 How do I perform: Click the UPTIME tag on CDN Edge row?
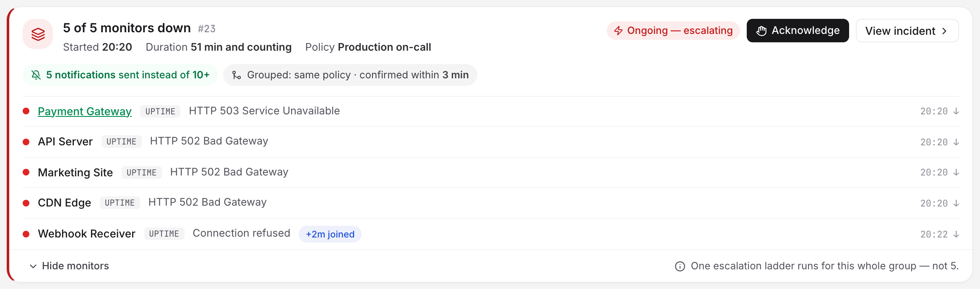(120, 203)
